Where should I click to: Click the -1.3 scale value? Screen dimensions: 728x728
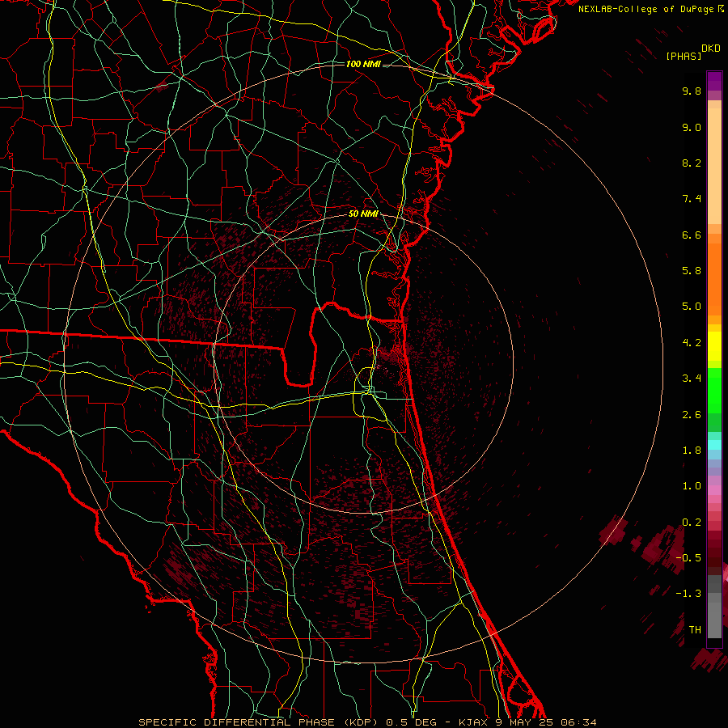coord(688,594)
